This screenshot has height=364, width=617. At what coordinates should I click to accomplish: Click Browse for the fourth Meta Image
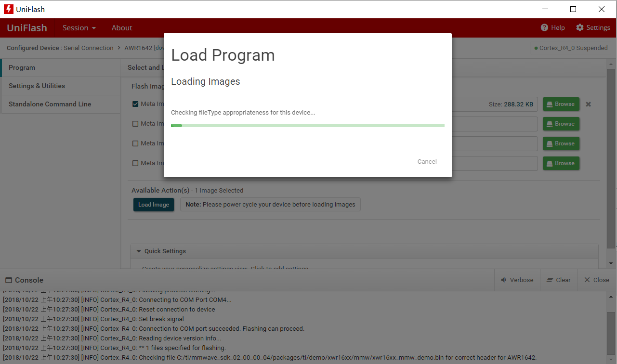click(x=561, y=163)
